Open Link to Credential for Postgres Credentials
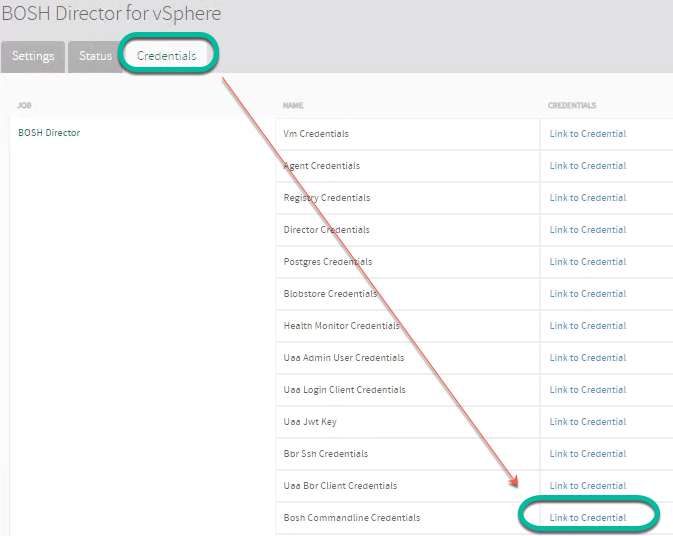 coord(587,262)
